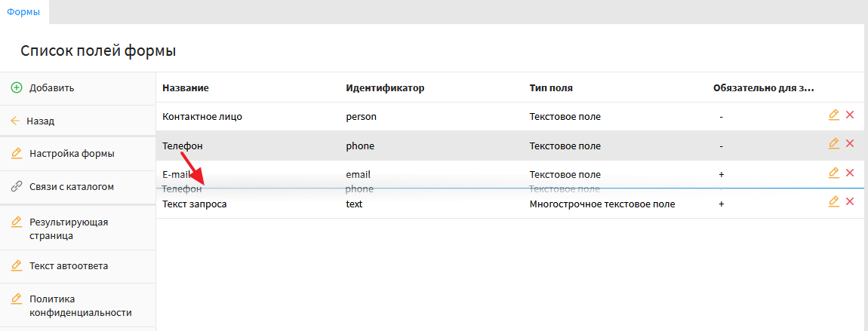
Task: Open Результирующая страница settings
Action: tap(69, 228)
